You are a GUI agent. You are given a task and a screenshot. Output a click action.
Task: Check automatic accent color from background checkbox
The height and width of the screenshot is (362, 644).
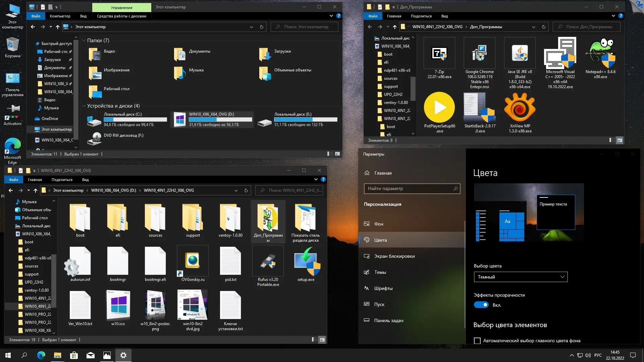coord(477,341)
